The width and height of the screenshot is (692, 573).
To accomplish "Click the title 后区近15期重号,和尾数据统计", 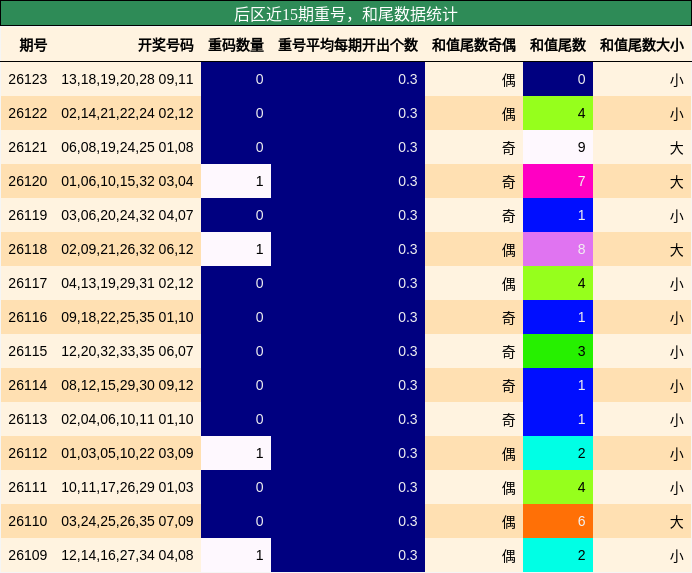I will [x=346, y=15].
